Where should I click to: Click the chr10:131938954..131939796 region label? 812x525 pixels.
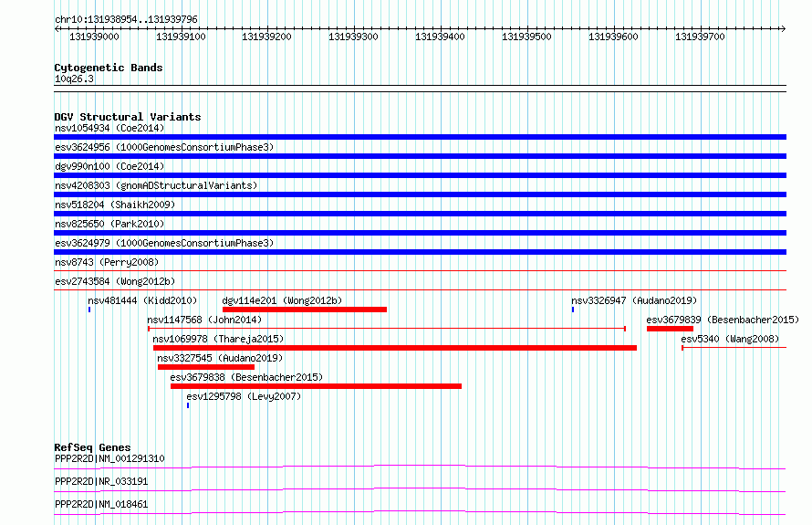(x=126, y=19)
